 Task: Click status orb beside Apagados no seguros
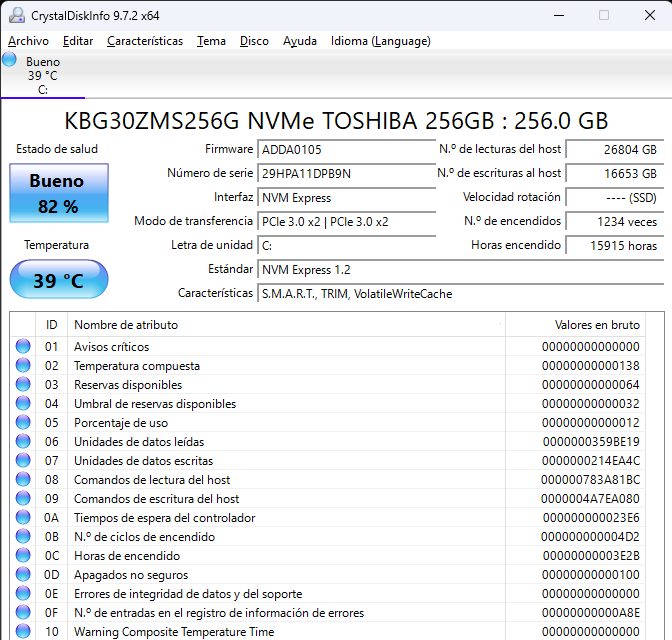click(23, 575)
